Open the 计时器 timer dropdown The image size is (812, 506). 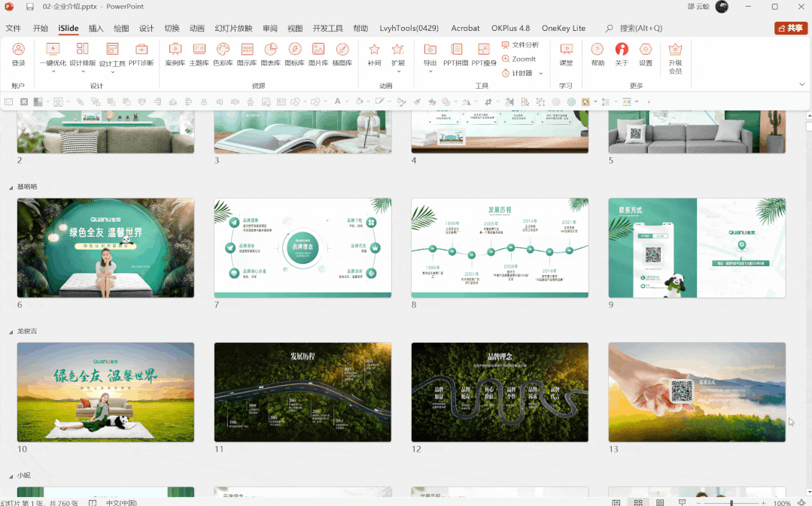pyautogui.click(x=540, y=74)
